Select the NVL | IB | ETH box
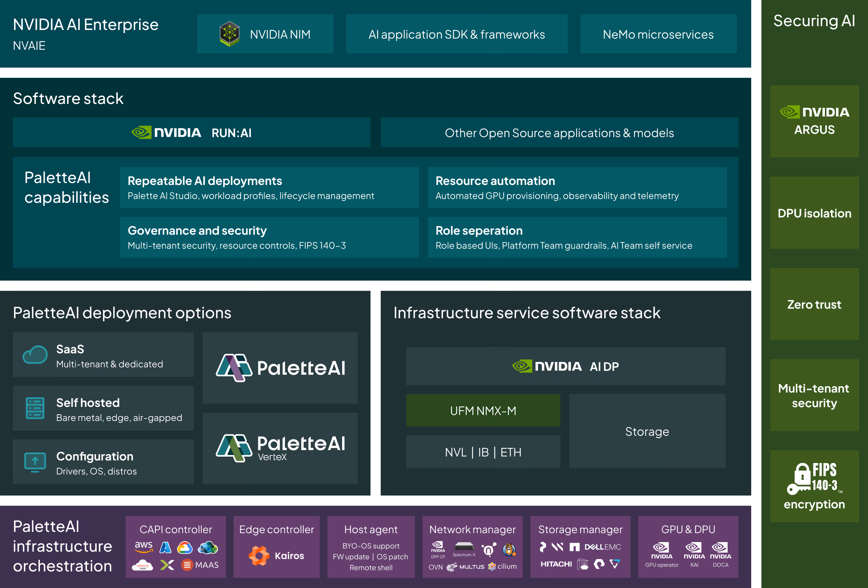The image size is (868, 588). 483,452
